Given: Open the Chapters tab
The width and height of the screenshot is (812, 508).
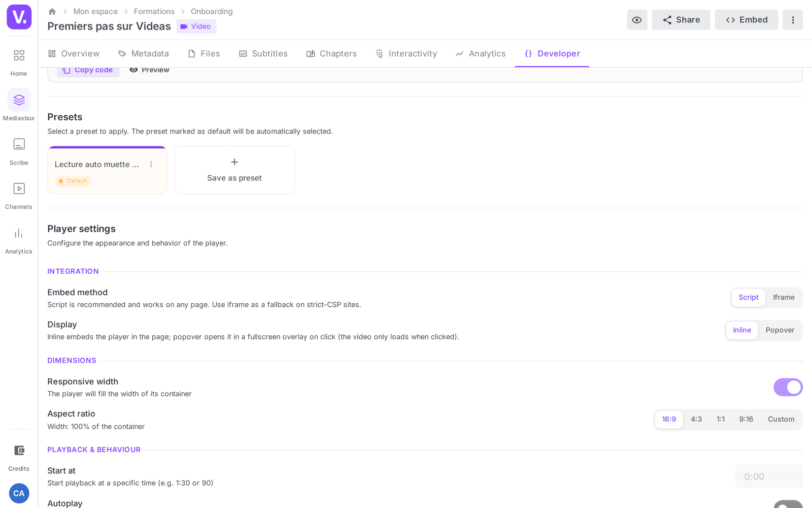Looking at the screenshot, I should click(x=331, y=54).
